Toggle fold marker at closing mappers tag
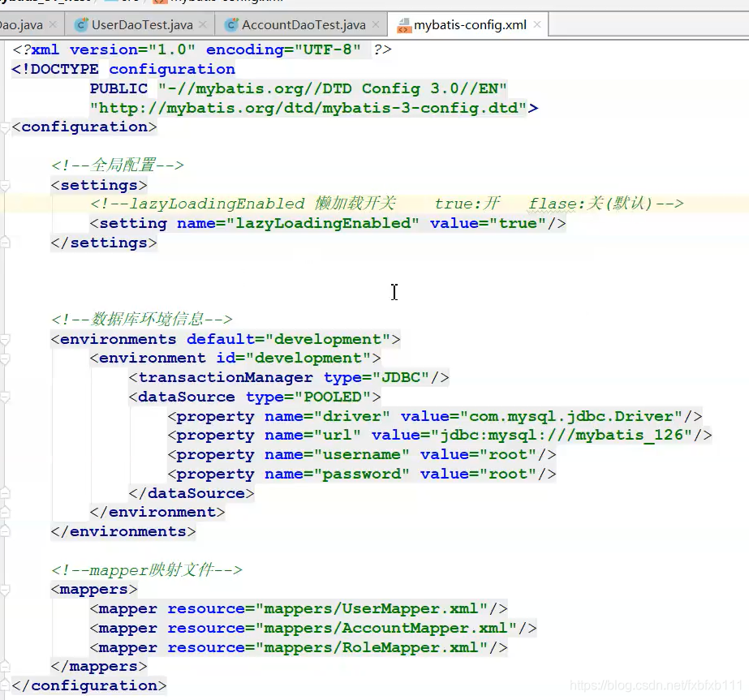This screenshot has width=749, height=700. pos(4,667)
